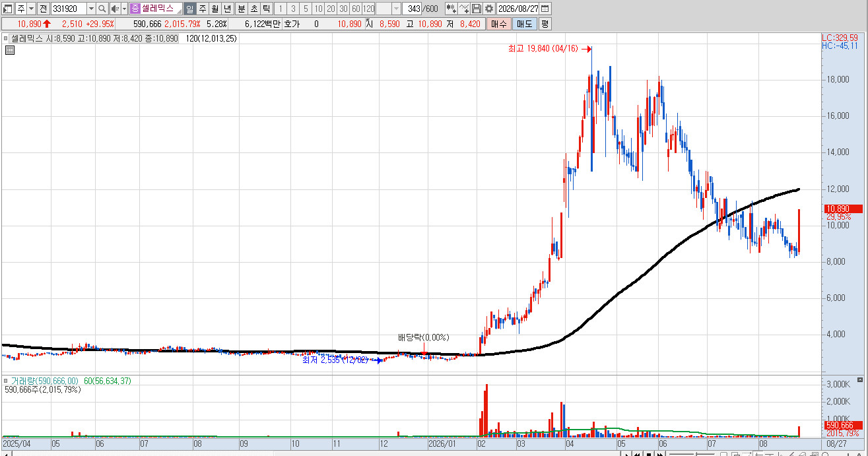Select the 분 minute chart period
The height and width of the screenshot is (456, 868).
242,9
